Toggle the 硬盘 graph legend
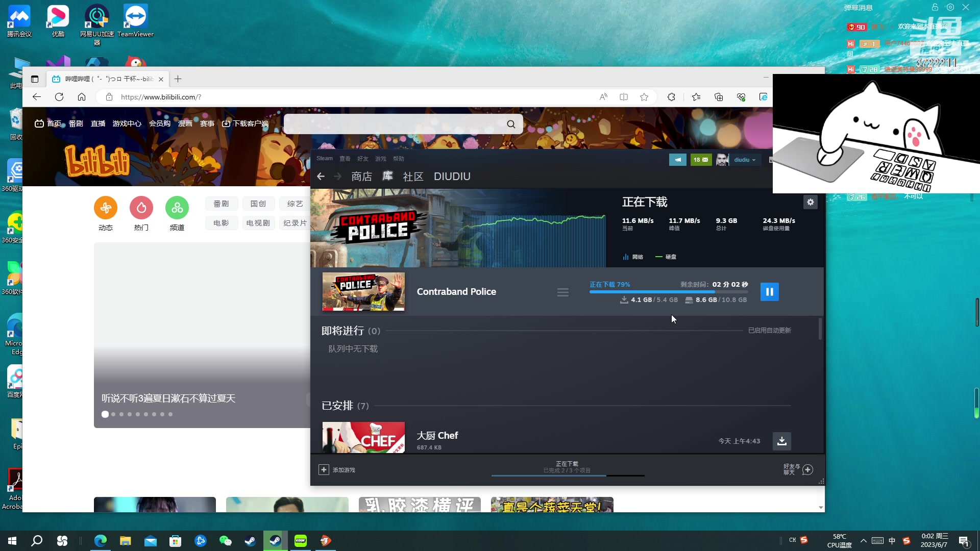 pyautogui.click(x=666, y=257)
